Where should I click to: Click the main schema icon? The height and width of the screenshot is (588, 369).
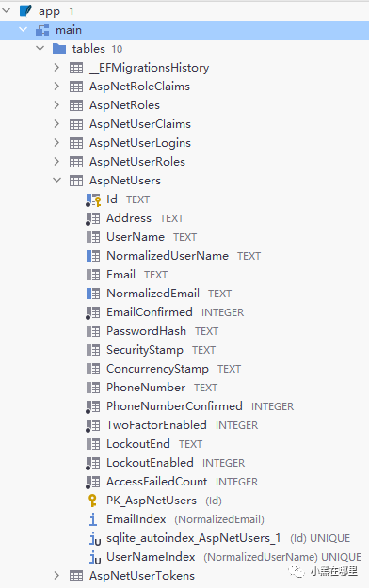point(42,30)
